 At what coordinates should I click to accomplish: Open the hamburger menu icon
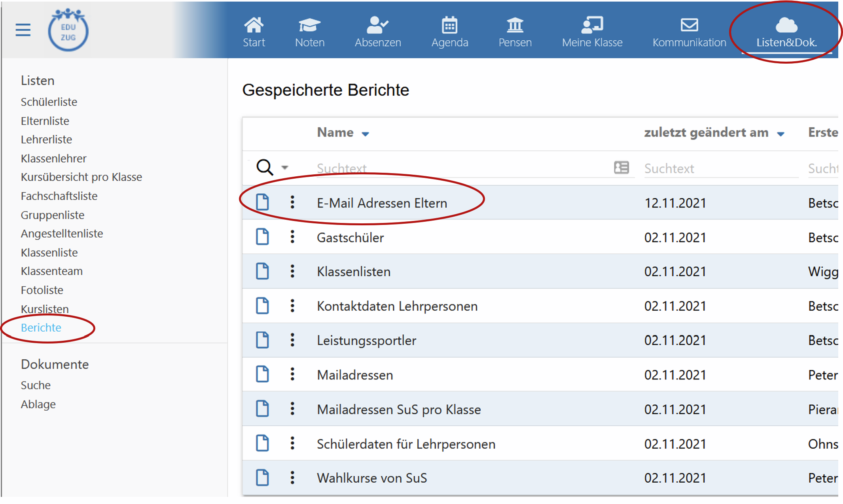pos(23,30)
